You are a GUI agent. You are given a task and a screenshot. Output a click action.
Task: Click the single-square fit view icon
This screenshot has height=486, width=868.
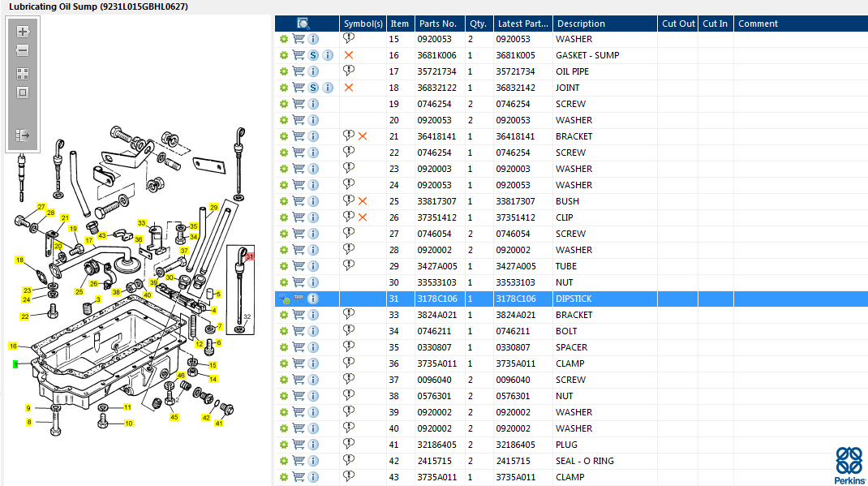23,92
